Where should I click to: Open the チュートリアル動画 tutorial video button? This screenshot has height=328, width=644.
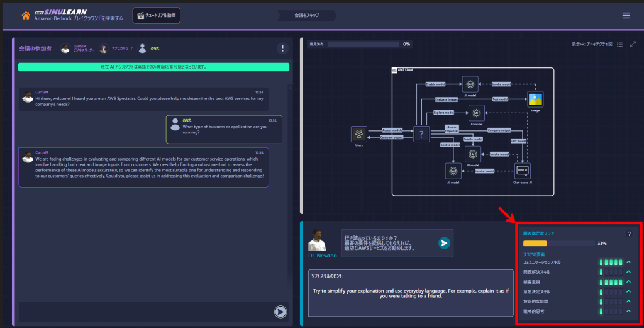[157, 15]
